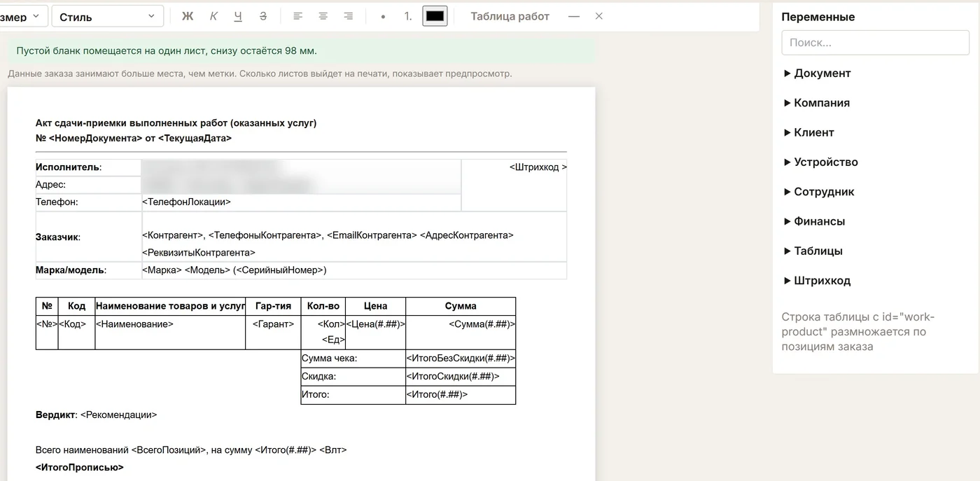Click the <Рекомендации> placeholder after Вердикт
This screenshot has width=980, height=481.
coord(119,415)
